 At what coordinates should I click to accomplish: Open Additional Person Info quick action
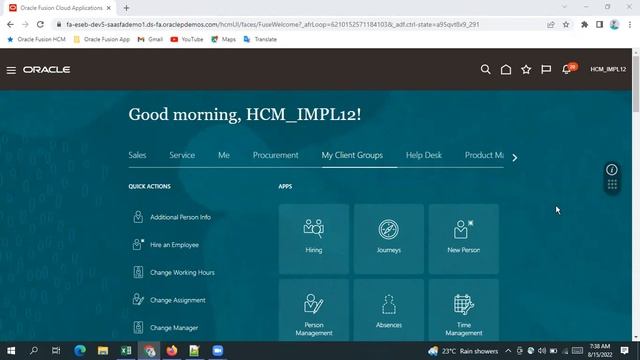180,217
